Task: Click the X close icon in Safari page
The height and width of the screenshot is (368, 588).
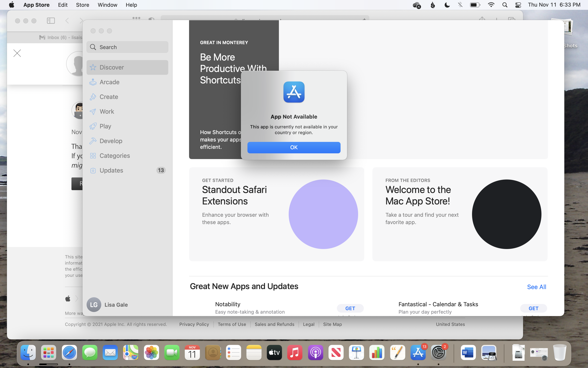Action: (17, 53)
